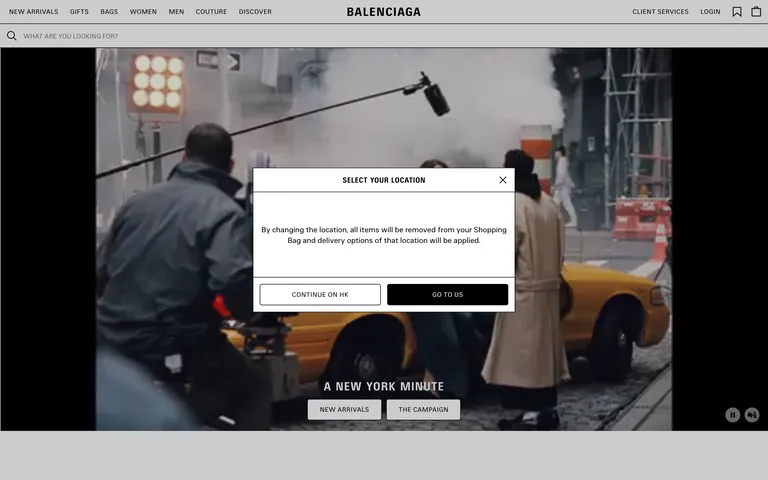Screen dimensions: 768x480
Task: Unmute the hero video sound
Action: (x=752, y=415)
